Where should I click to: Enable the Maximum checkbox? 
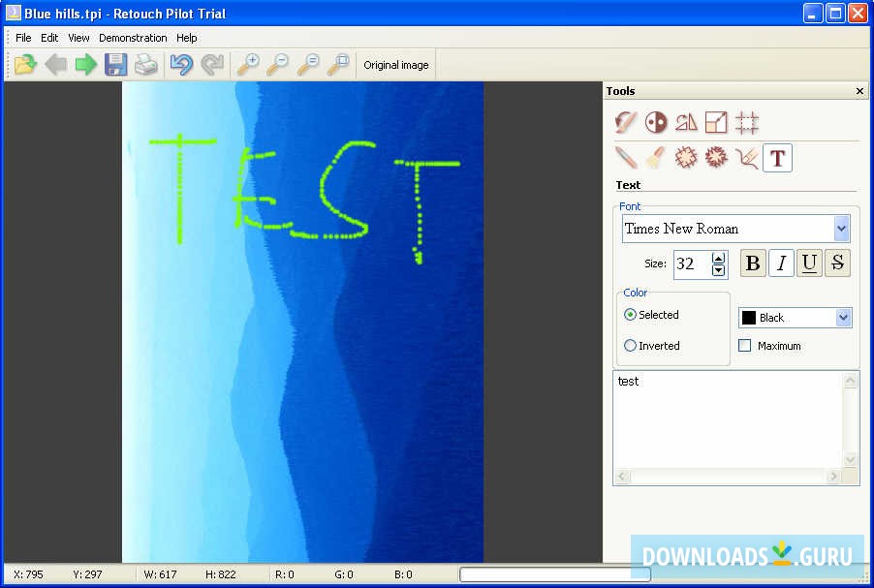click(745, 346)
